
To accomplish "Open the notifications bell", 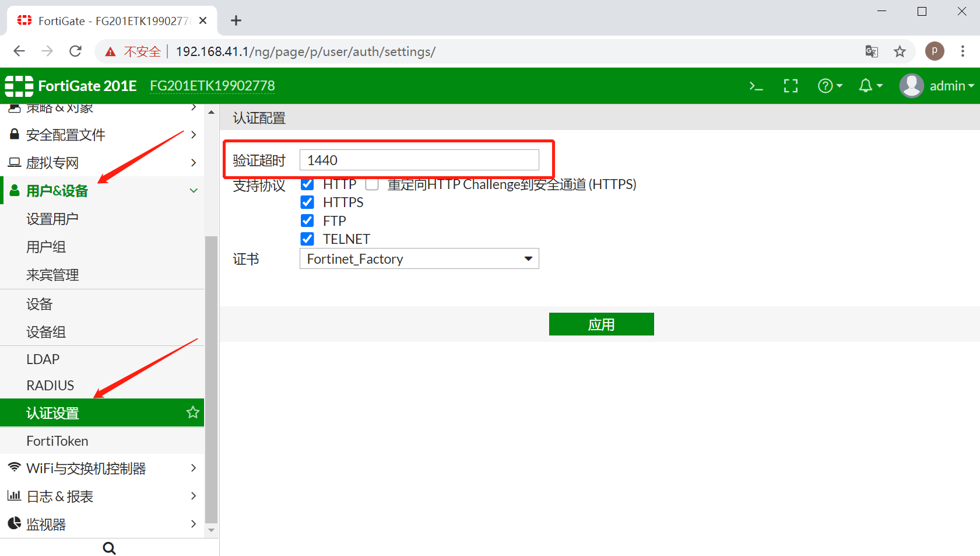I will click(870, 86).
